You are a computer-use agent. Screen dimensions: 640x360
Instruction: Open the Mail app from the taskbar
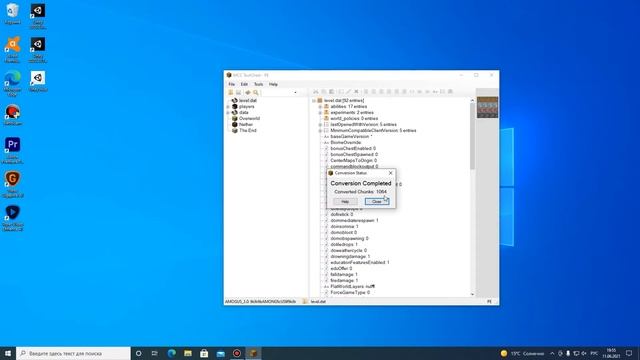[x=220, y=353]
